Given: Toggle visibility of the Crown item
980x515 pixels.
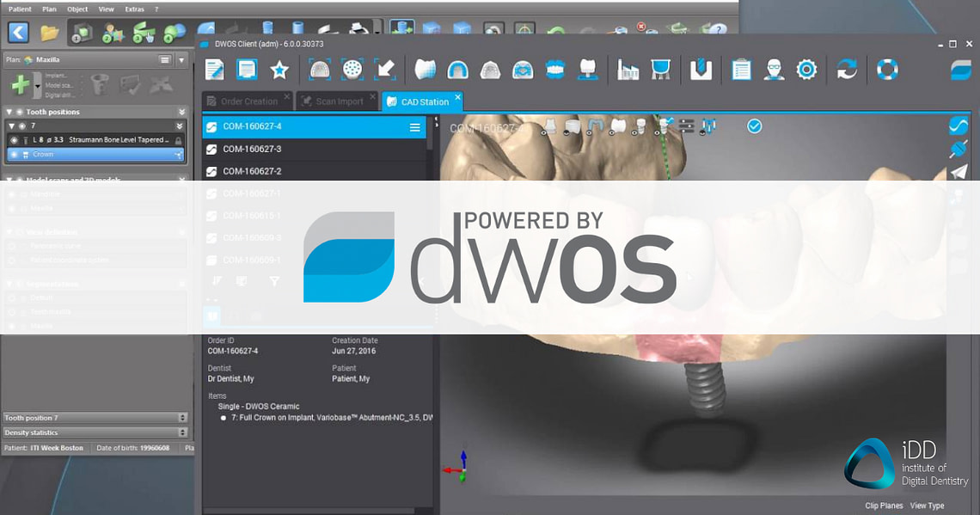Looking at the screenshot, I should 14,155.
